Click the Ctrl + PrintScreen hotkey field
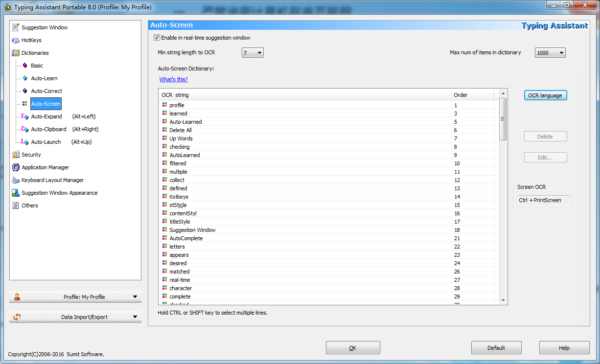Viewport: 600px width, 364px height. point(543,200)
